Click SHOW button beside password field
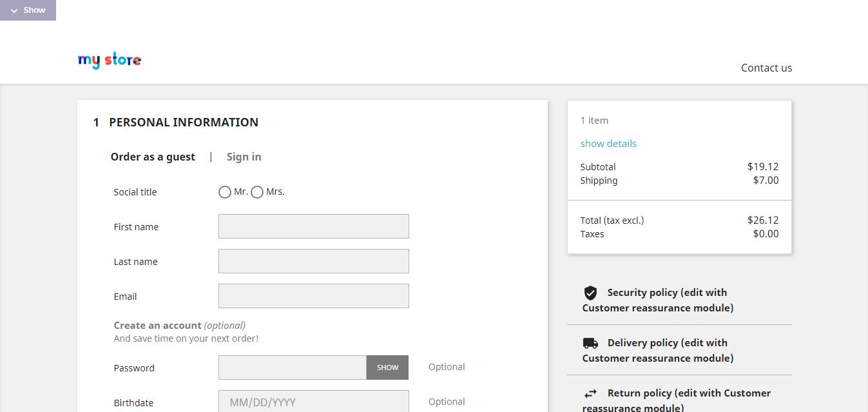 [388, 368]
